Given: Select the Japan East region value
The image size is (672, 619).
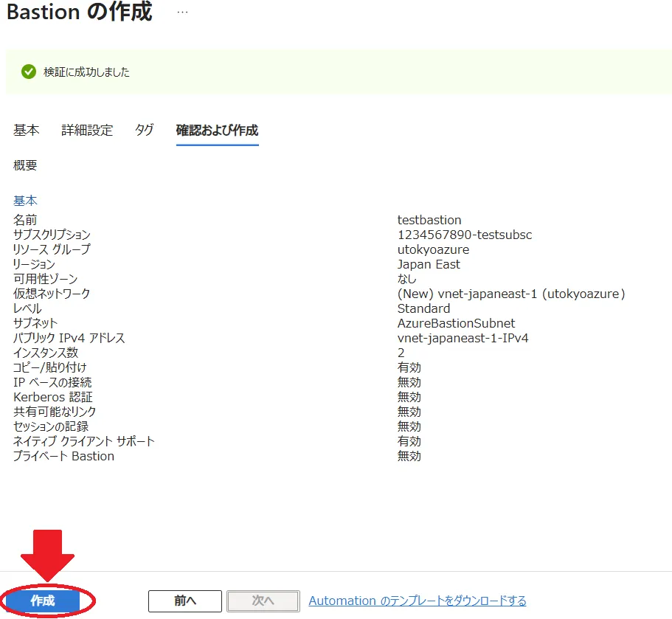Looking at the screenshot, I should pyautogui.click(x=428, y=264).
